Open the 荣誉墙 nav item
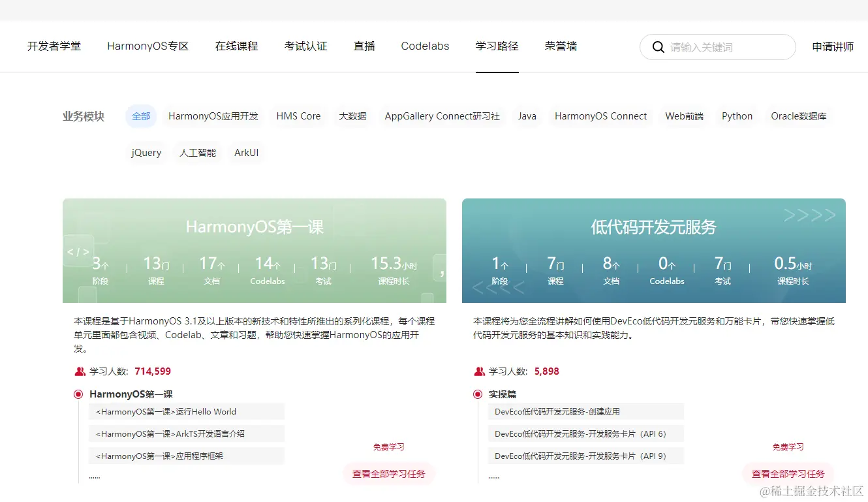 (561, 46)
